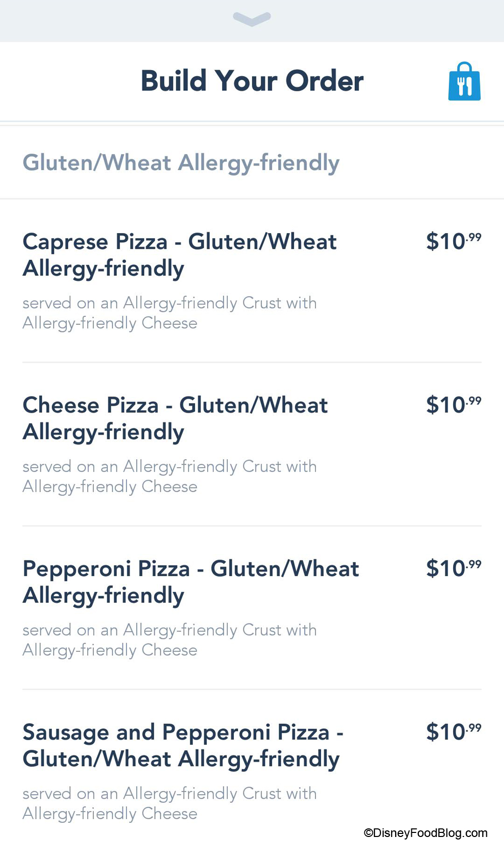Image resolution: width=504 pixels, height=841 pixels.
Task: Pick Pepperoni Pizza Gluten/Wheat Allergy-friendly title
Action: (x=191, y=582)
